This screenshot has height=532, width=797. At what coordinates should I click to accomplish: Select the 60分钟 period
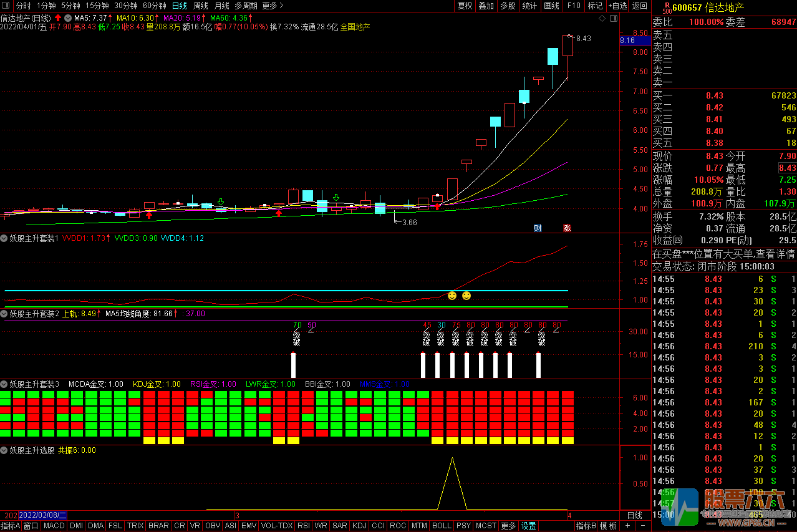coord(155,6)
